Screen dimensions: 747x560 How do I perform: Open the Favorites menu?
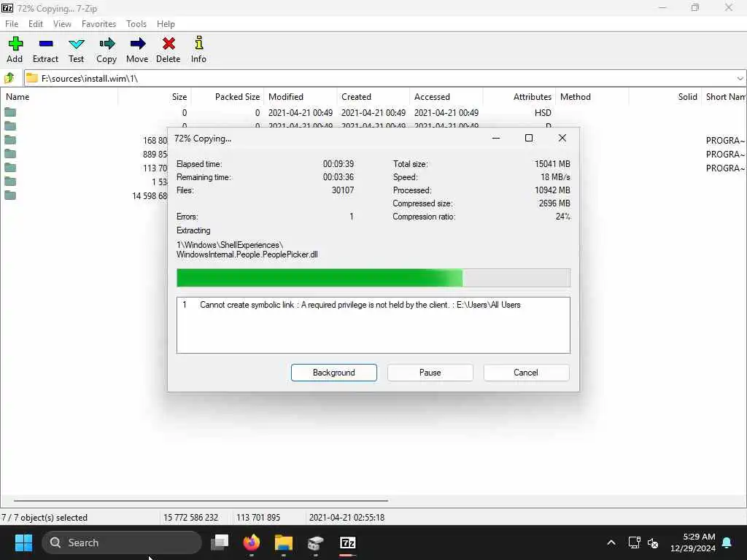[x=98, y=24]
